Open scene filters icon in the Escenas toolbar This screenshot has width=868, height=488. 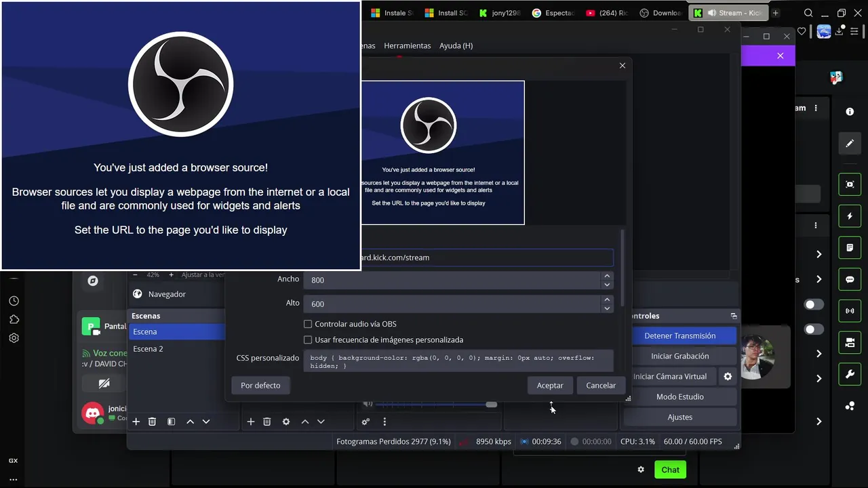171,422
